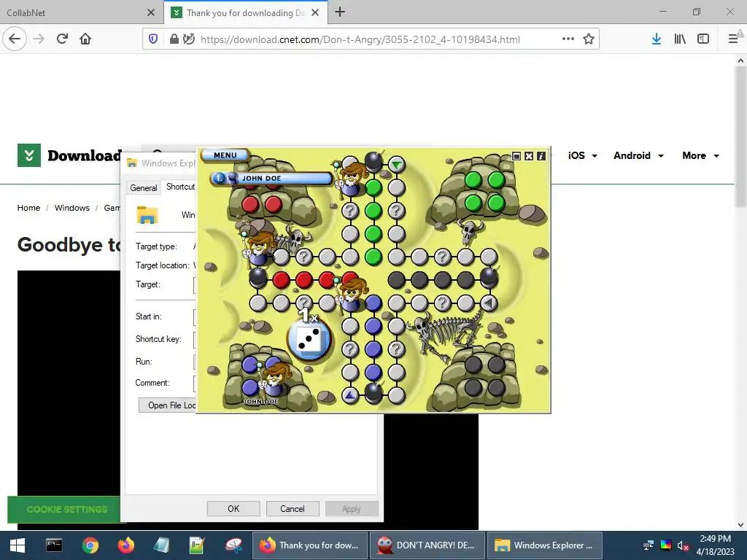Click Open File Location button
The image size is (747, 560).
click(x=167, y=405)
